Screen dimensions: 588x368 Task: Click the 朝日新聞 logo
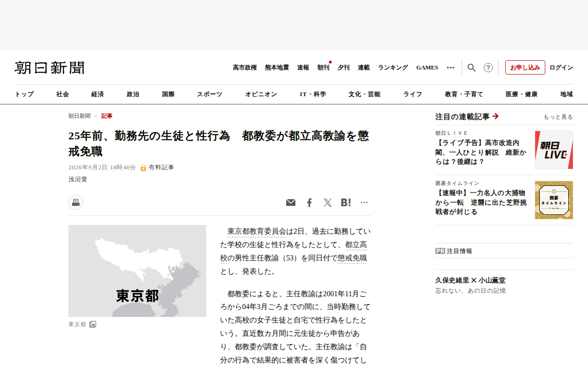coord(50,68)
